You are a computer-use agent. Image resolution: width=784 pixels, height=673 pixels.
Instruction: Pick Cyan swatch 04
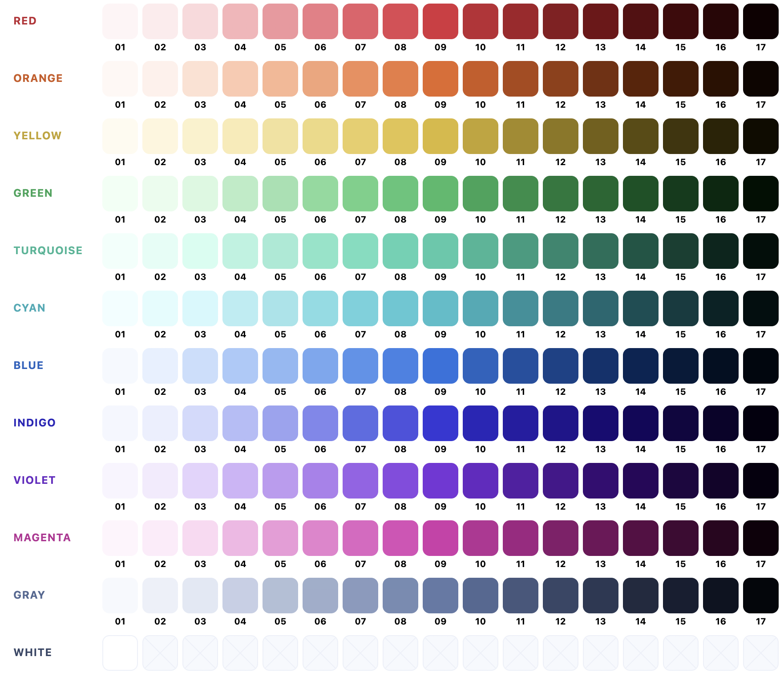[240, 308]
